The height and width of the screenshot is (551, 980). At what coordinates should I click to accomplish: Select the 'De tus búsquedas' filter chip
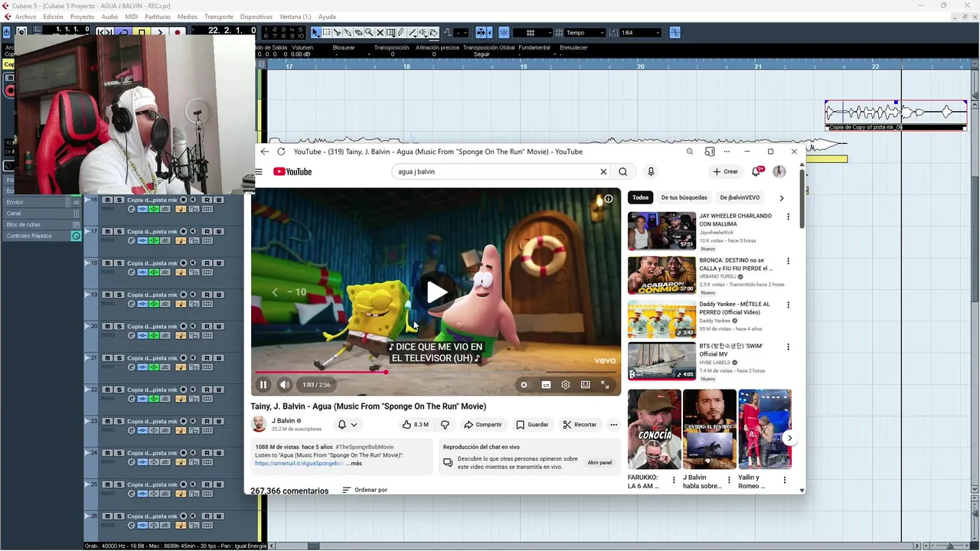tap(684, 197)
